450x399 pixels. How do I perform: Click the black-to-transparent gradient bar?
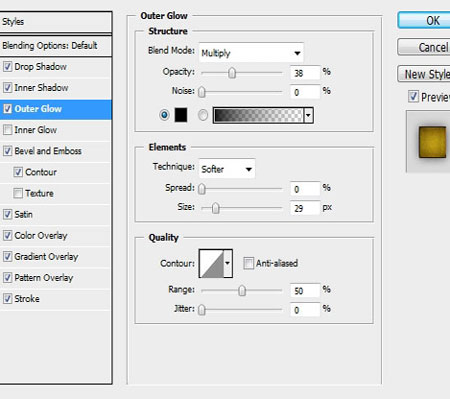point(259,115)
